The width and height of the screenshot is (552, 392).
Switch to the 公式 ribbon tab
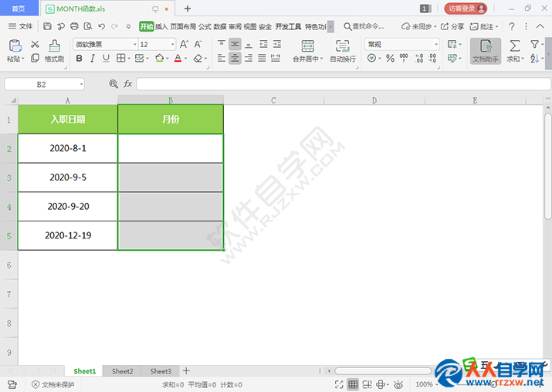point(205,26)
